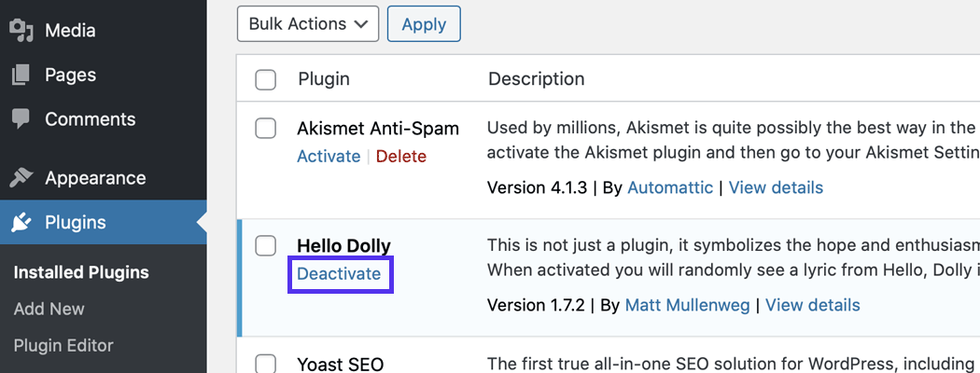Click the Plugins plug icon

(x=21, y=223)
